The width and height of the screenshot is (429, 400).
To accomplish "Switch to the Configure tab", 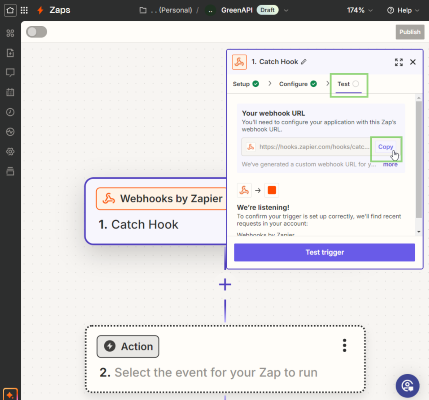I will [x=298, y=84].
